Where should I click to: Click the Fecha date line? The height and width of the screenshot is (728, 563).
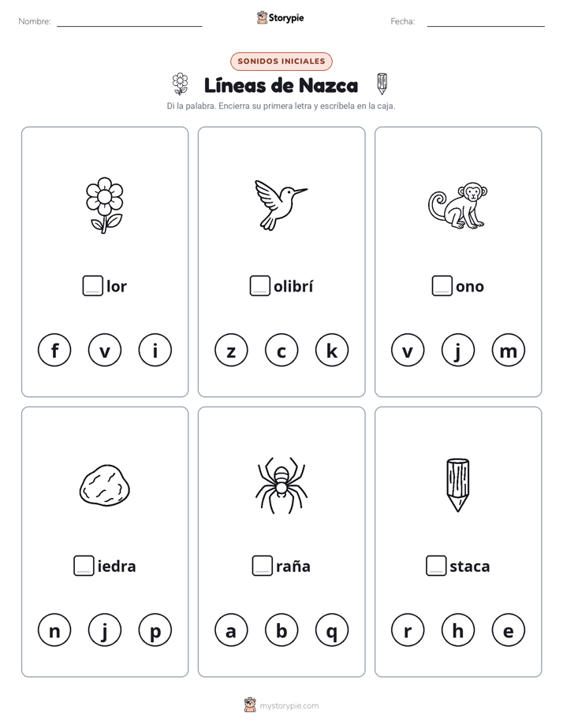[486, 22]
